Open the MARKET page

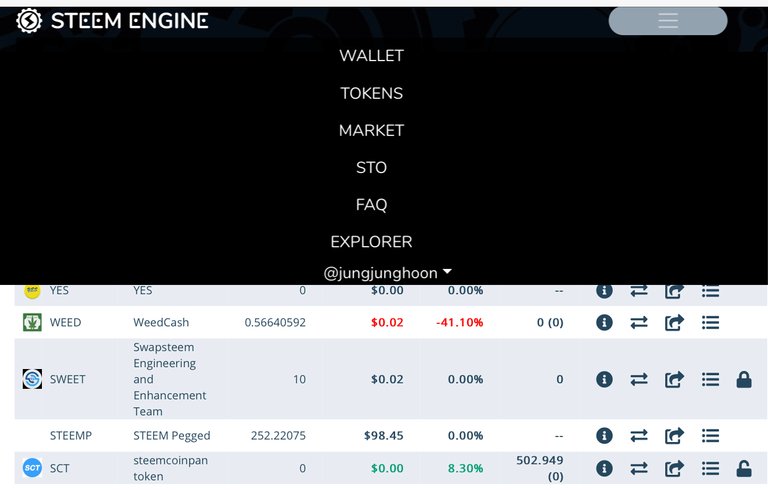(x=371, y=130)
